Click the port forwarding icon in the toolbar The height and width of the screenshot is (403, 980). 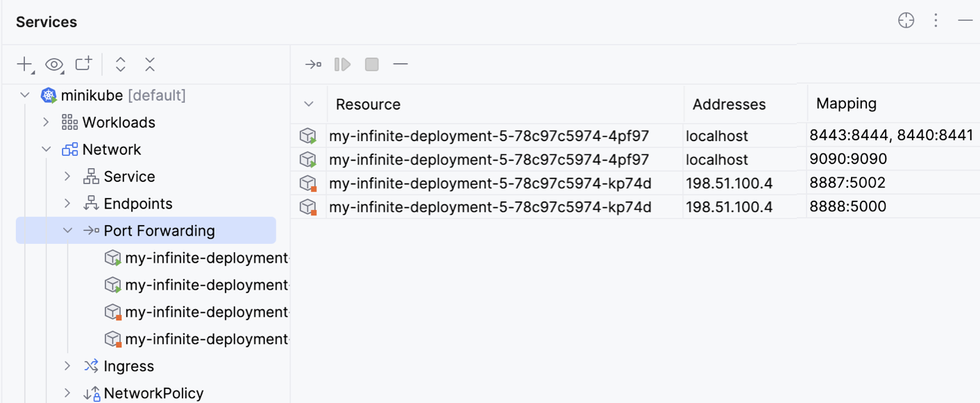coord(313,64)
